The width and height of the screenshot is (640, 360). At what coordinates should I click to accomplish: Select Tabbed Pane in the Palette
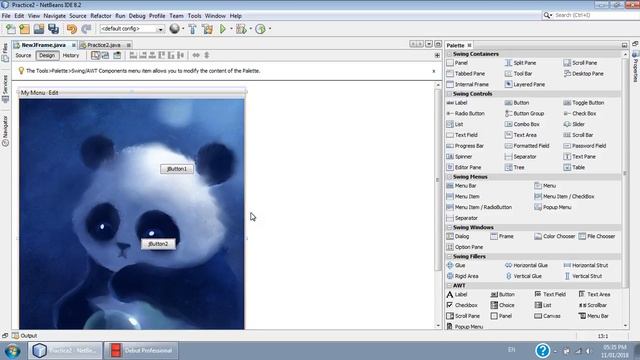[466, 73]
